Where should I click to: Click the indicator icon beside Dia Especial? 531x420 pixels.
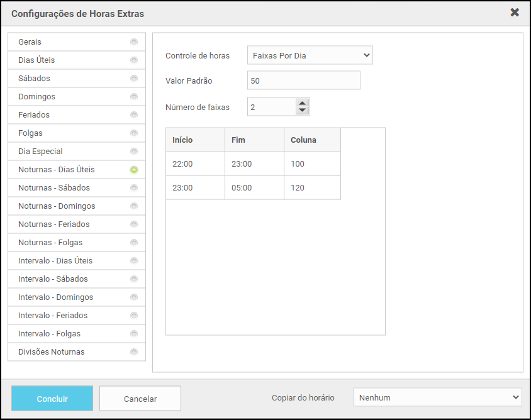tap(133, 152)
